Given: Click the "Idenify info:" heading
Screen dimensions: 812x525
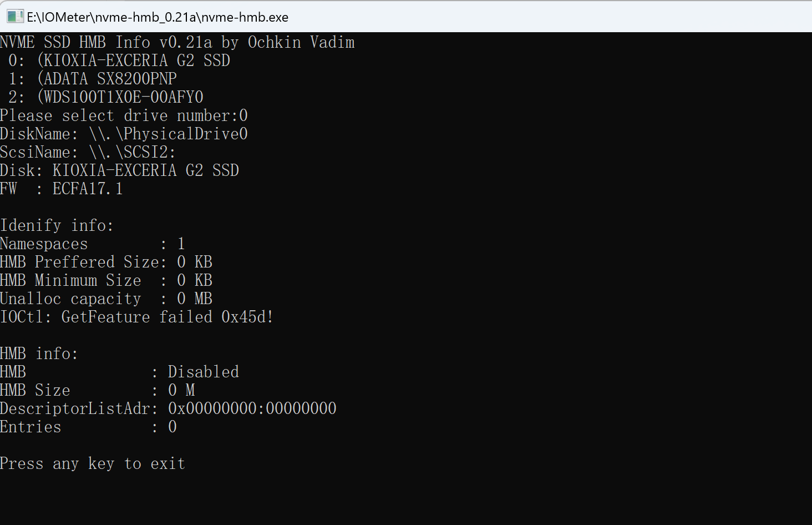Looking at the screenshot, I should pyautogui.click(x=57, y=225).
